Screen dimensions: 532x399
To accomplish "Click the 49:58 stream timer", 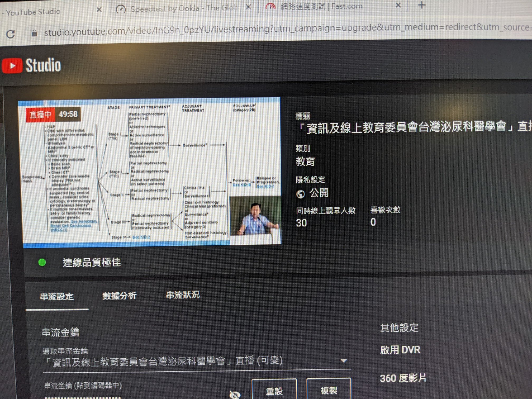I will (68, 114).
